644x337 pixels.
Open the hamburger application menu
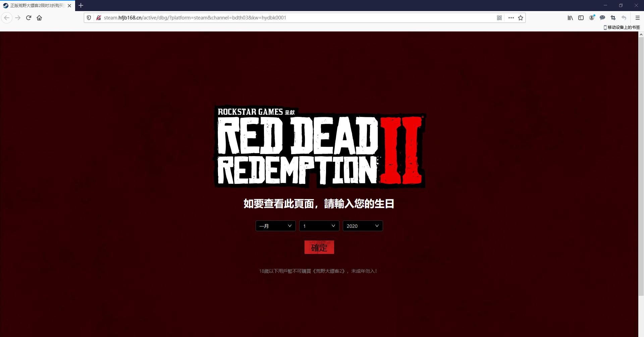(638, 18)
